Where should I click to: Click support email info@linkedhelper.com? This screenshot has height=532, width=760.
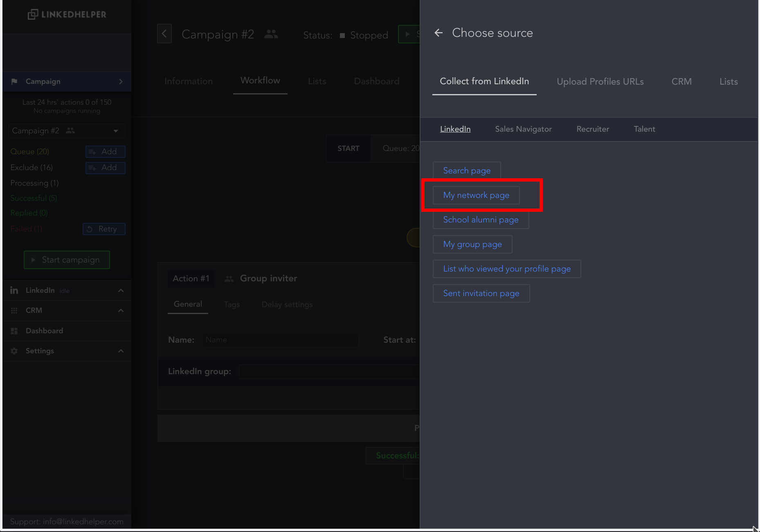point(83,522)
